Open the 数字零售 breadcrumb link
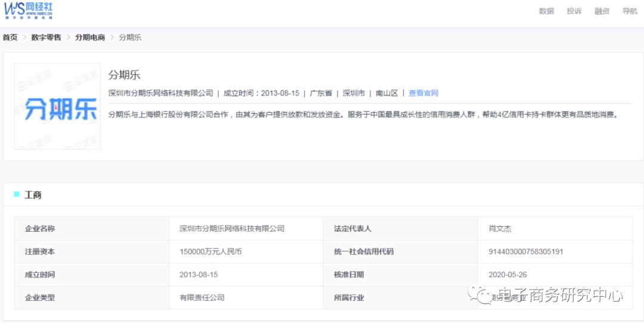 [x=46, y=38]
